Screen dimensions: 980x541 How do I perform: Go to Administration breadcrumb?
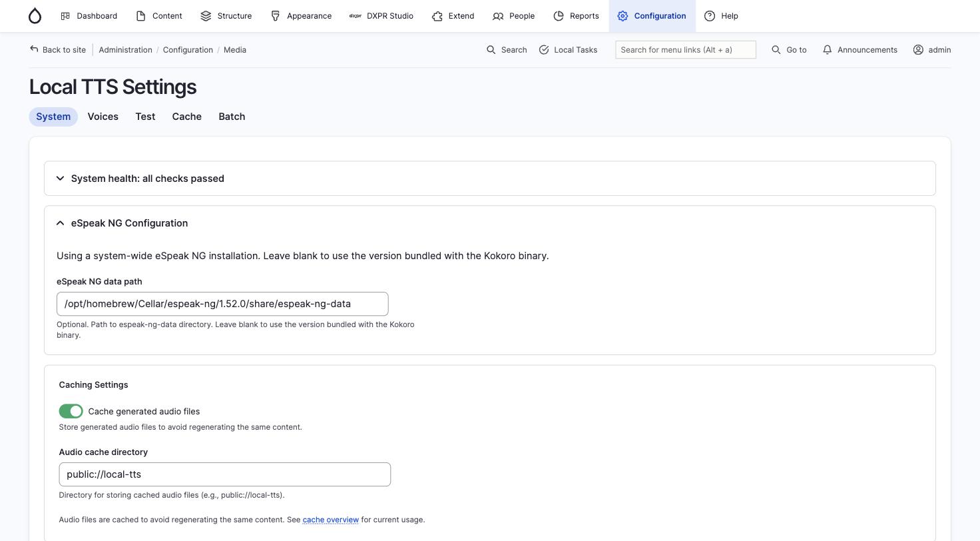click(125, 50)
